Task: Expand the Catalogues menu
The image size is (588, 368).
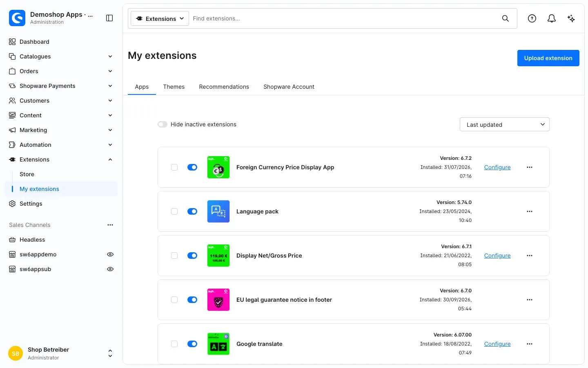Action: [61, 56]
